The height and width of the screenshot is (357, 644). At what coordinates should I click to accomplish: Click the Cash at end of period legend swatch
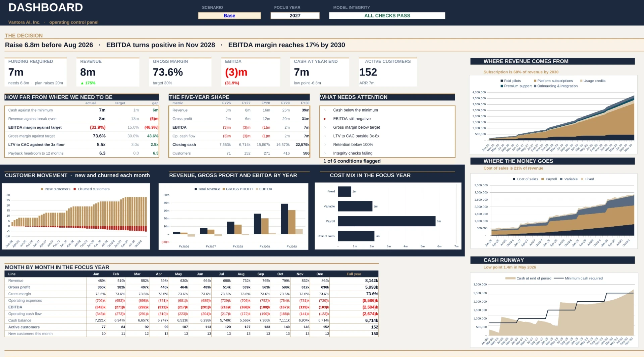510,278
